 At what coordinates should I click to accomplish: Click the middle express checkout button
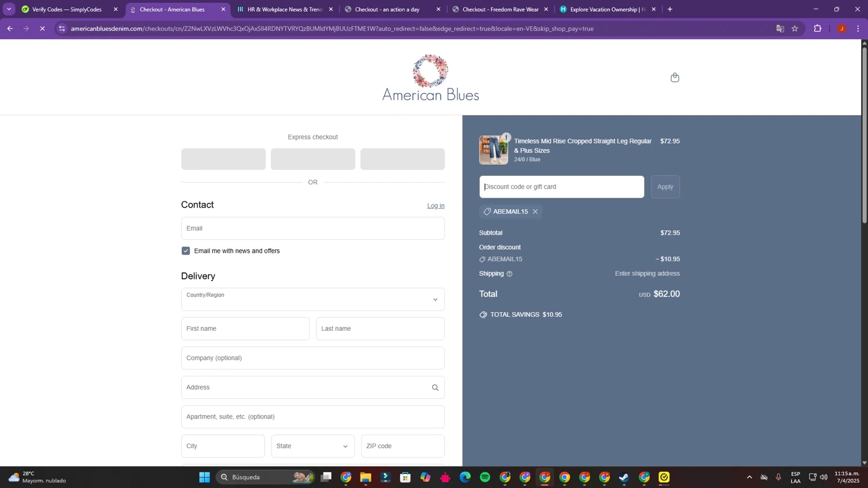[x=313, y=159]
